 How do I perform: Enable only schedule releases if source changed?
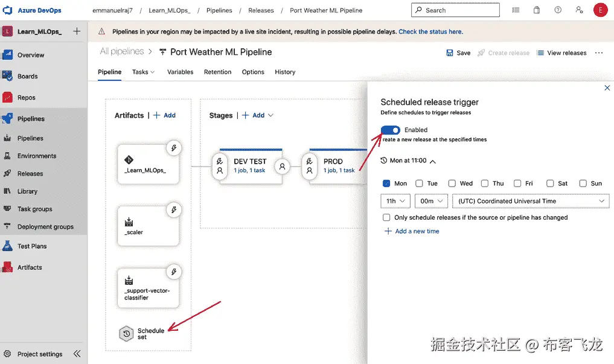click(x=386, y=217)
